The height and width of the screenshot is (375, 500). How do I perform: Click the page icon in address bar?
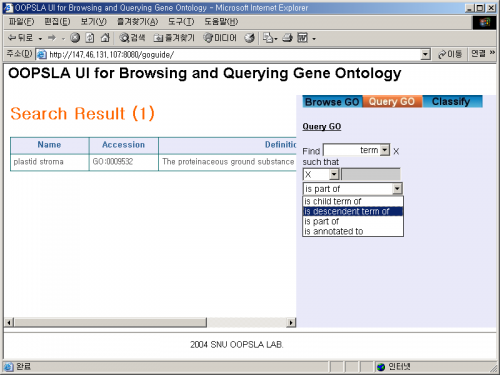pyautogui.click(x=41, y=54)
